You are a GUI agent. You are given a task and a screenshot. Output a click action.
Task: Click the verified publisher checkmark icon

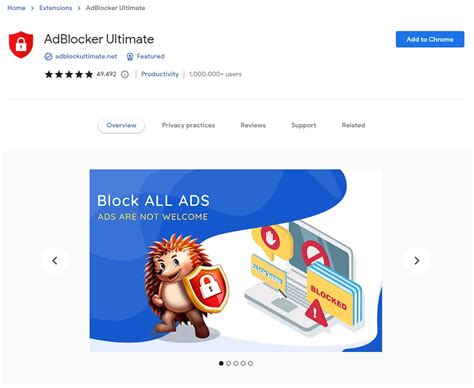(48, 57)
